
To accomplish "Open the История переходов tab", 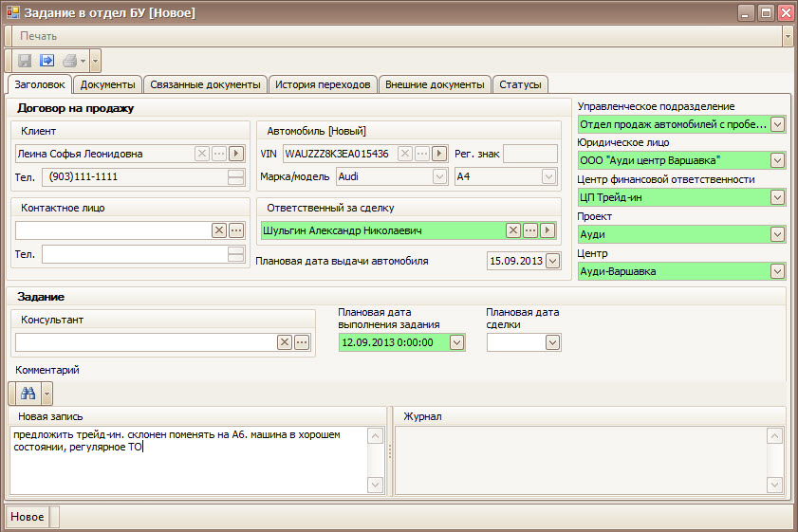I will click(x=323, y=84).
